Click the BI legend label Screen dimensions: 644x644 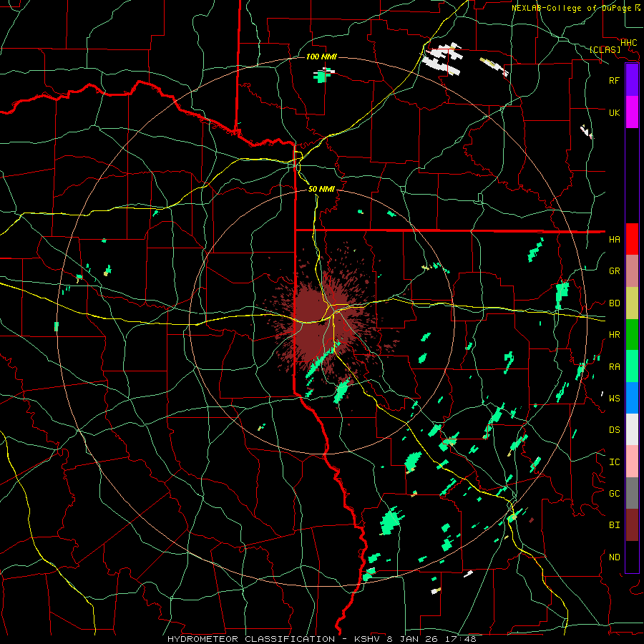(x=614, y=525)
